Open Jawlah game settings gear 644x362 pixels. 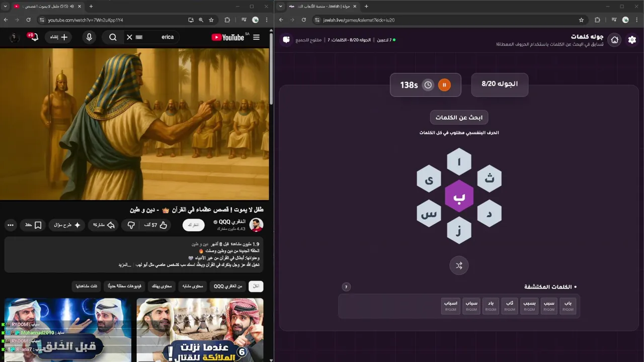tap(632, 40)
